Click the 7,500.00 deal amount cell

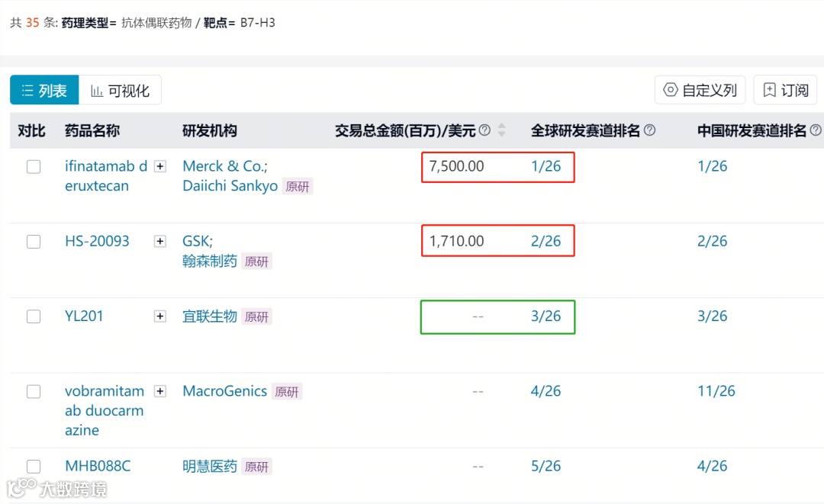click(x=457, y=166)
